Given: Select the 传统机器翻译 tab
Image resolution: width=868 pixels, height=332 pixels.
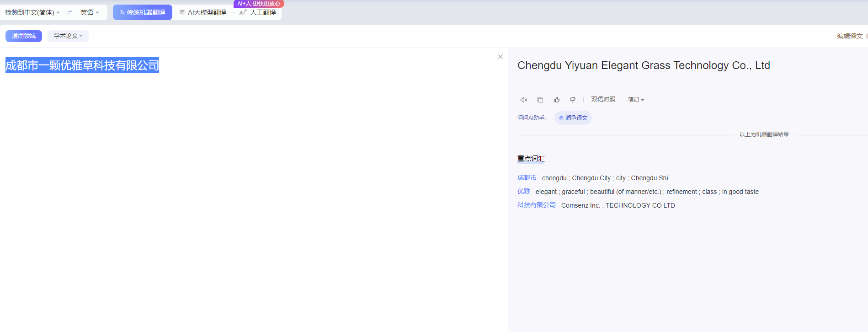Looking at the screenshot, I should (x=143, y=12).
